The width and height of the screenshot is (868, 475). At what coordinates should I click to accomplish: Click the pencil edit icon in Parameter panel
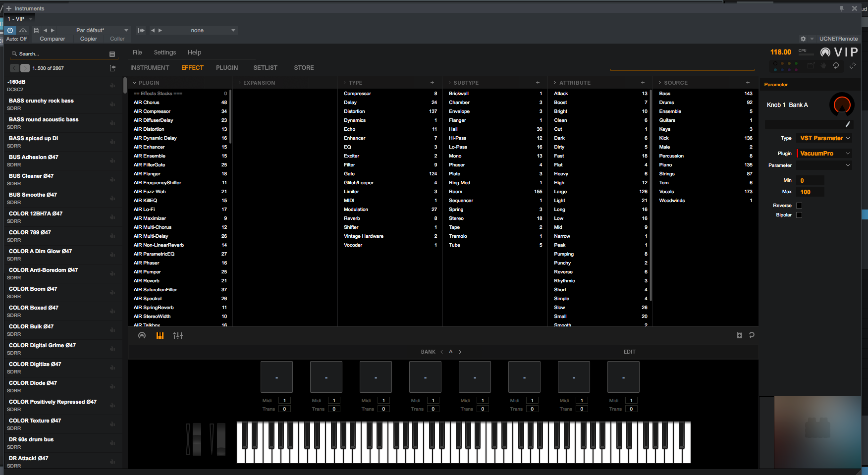click(848, 124)
